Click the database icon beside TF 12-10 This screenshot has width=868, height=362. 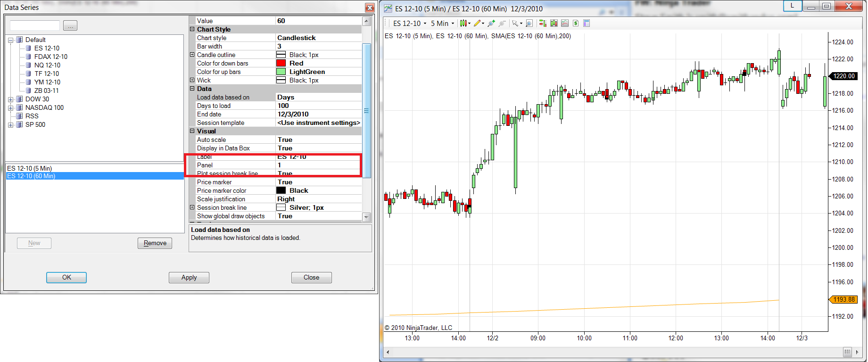pyautogui.click(x=28, y=74)
